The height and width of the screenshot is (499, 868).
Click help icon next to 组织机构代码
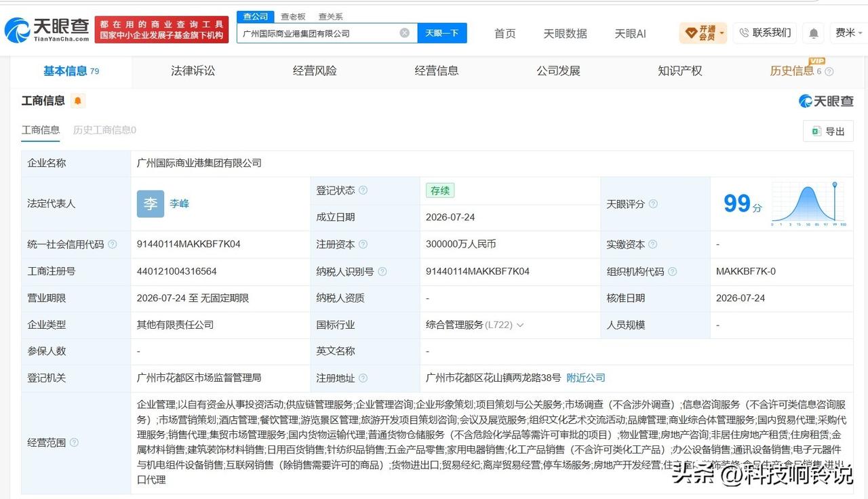[x=672, y=271]
